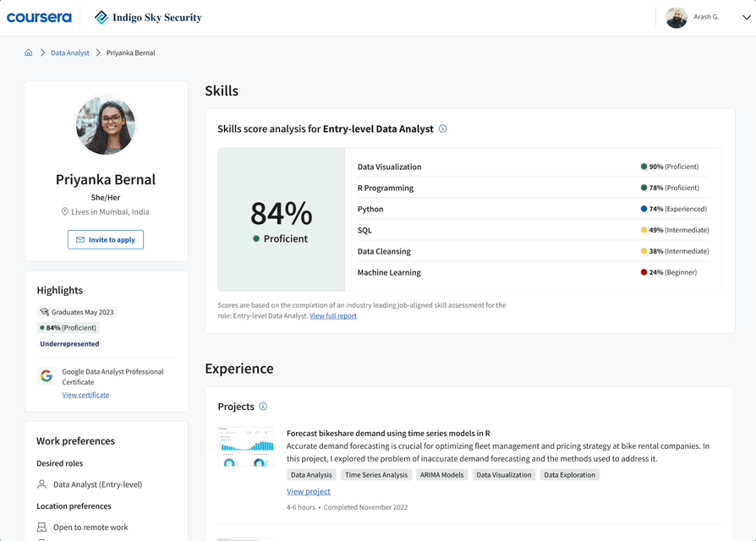Click the Underrepresented badge
Image resolution: width=756 pixels, height=541 pixels.
tap(69, 344)
